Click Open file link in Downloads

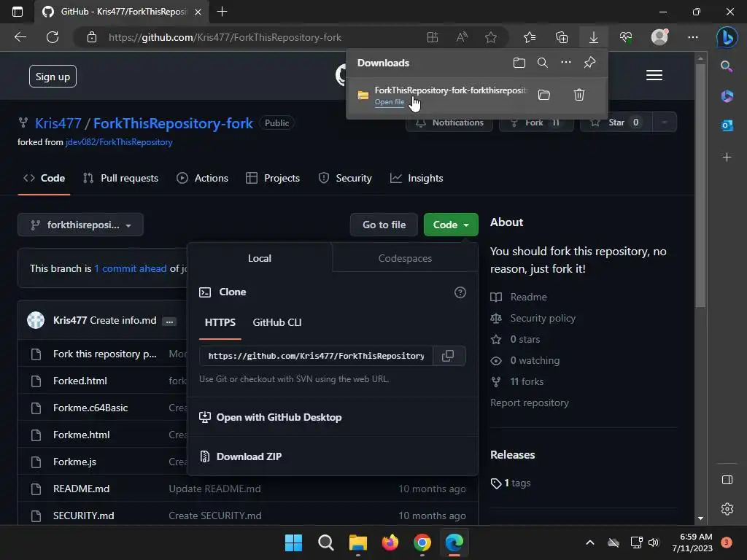(x=390, y=102)
